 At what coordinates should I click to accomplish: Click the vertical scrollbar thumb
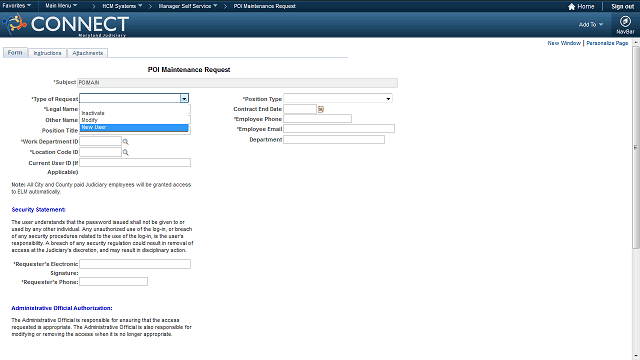[636, 147]
